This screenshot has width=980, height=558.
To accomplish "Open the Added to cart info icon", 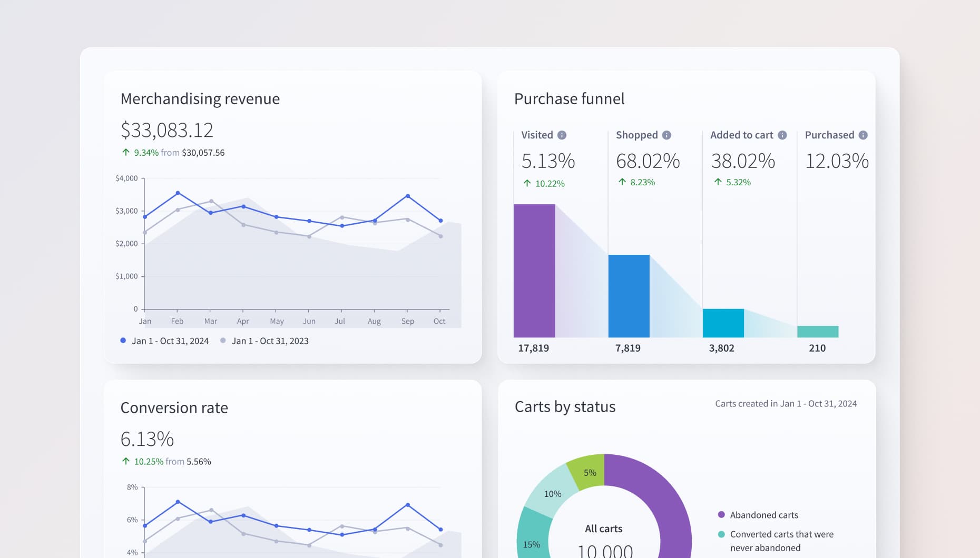I will 782,135.
